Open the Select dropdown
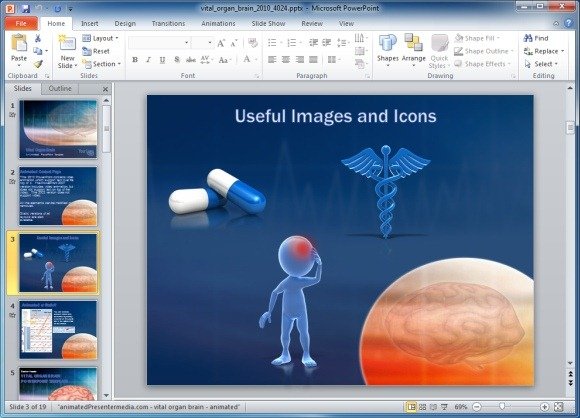This screenshot has height=418, width=580. (541, 64)
